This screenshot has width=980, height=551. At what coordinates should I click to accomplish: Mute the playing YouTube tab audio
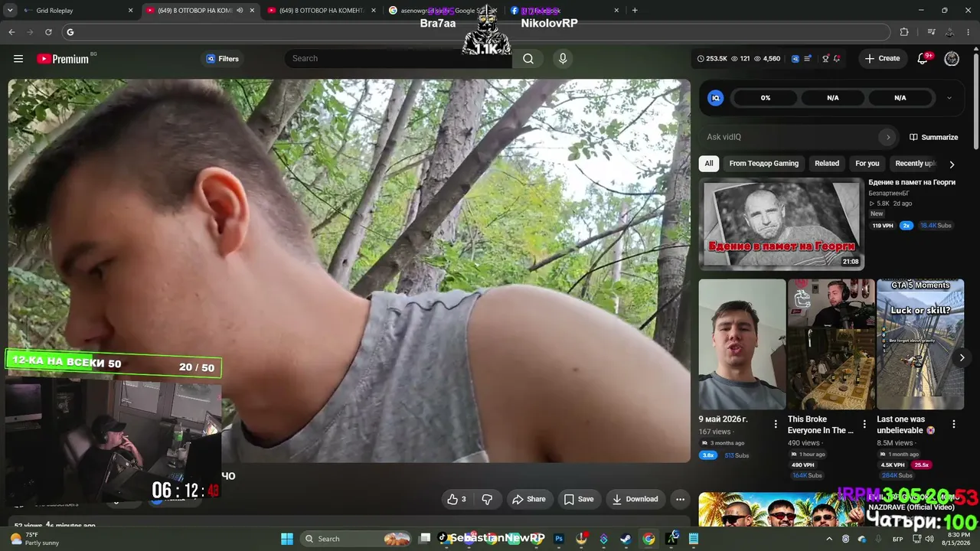point(240,11)
